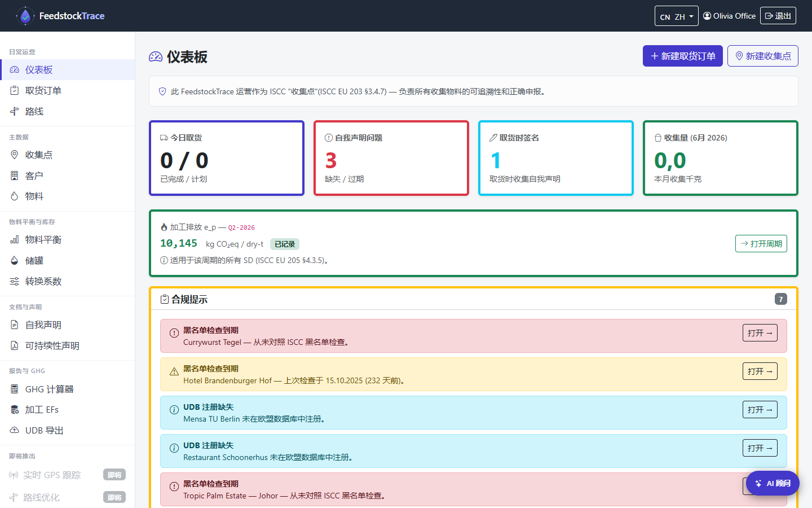This screenshot has width=812, height=508.
Task: Launch the AI 顾问 assistant
Action: point(773,483)
